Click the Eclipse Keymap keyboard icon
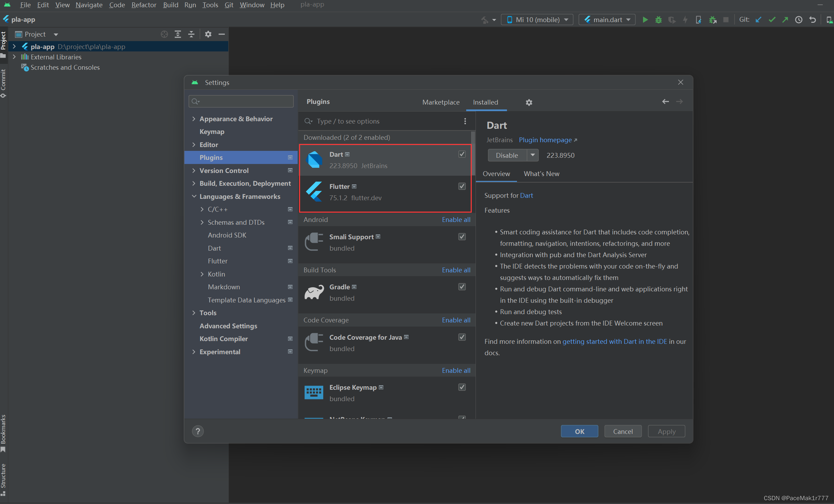The height and width of the screenshot is (504, 834). 314,392
